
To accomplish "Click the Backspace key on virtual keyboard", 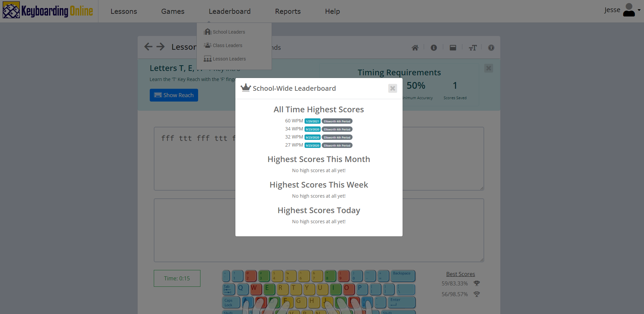I will click(402, 276).
